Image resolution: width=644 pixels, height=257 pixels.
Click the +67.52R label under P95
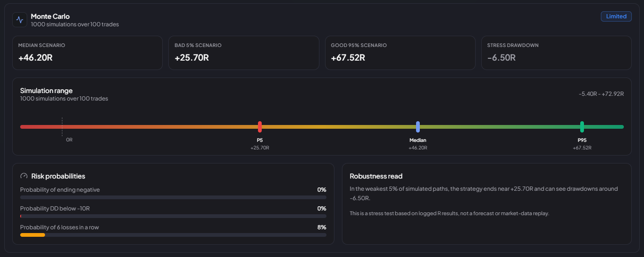(x=582, y=148)
